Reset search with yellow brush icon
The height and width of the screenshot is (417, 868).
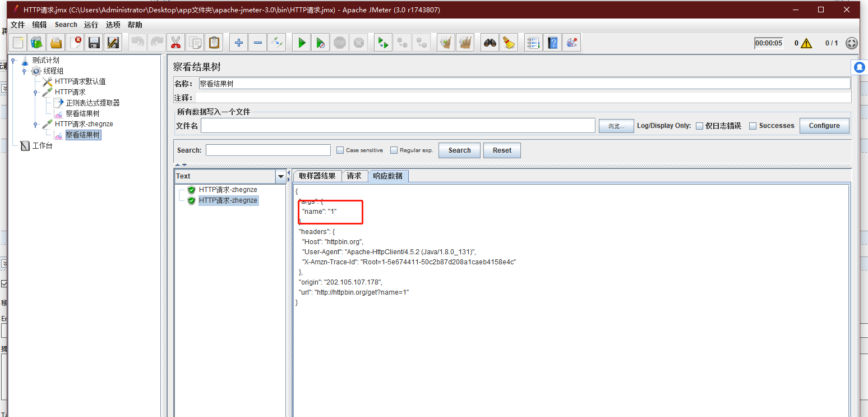pos(509,43)
